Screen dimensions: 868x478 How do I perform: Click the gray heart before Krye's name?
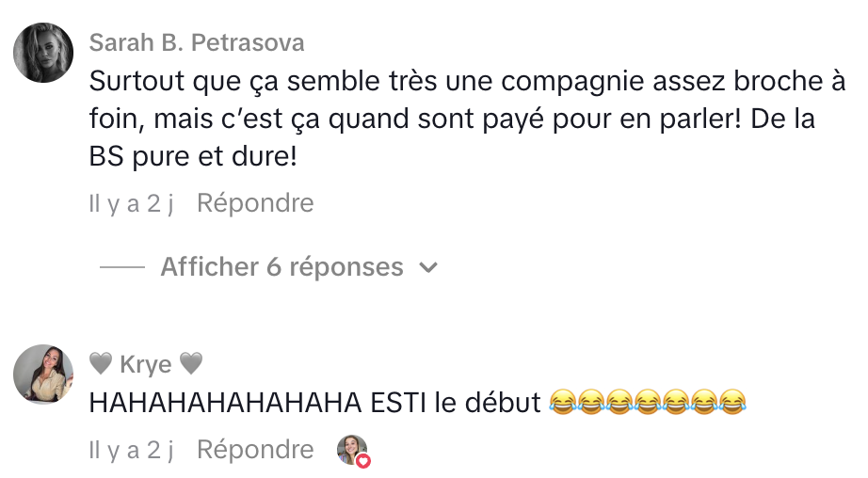click(x=101, y=364)
